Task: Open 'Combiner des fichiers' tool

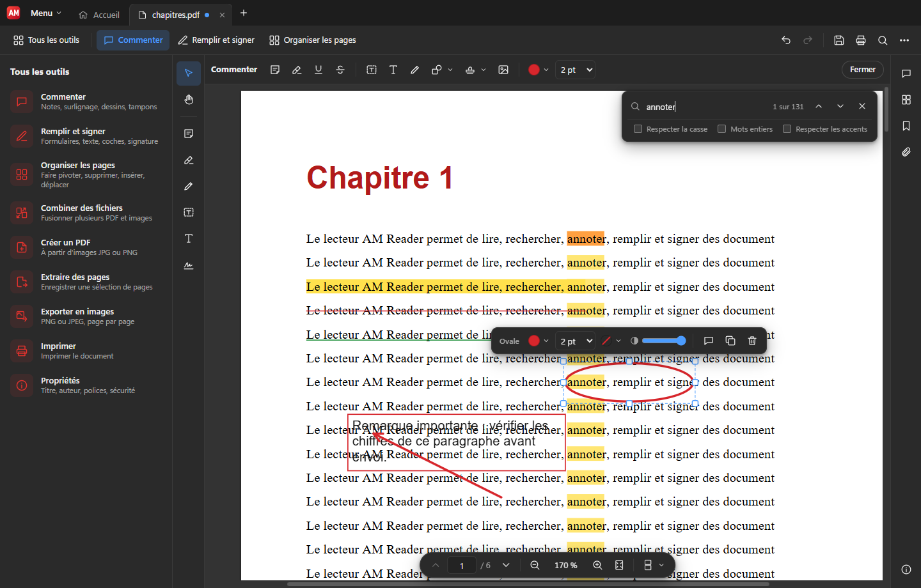Action: point(86,213)
